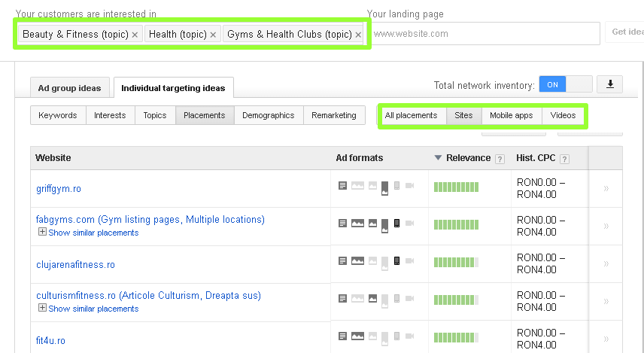This screenshot has width=644, height=353.
Task: Add griffgym.ro using its double-arrow icon
Action: point(606,189)
